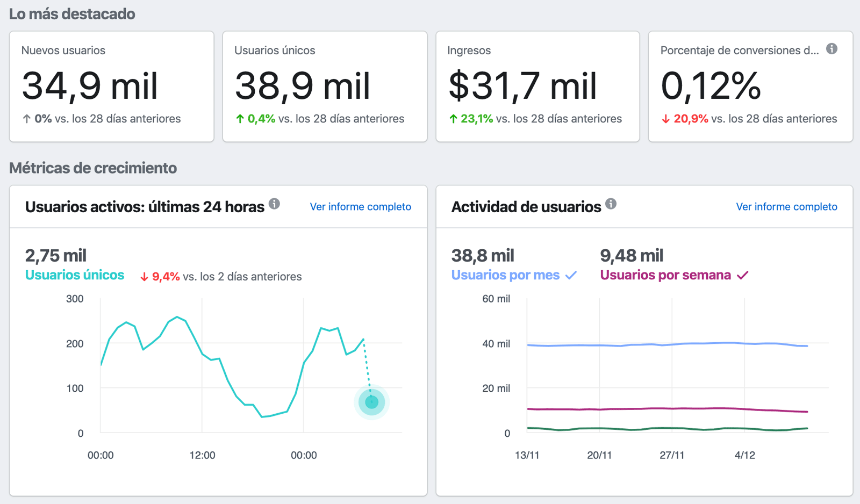Toggle the Usuarios por semana checkmark
Screen dimensions: 860x504
pyautogui.click(x=743, y=275)
